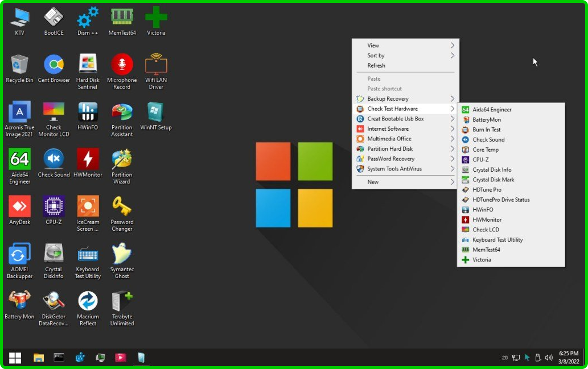This screenshot has height=369, width=588.
Task: Select the Macrium Reflect desktop icon
Action: coord(88,308)
